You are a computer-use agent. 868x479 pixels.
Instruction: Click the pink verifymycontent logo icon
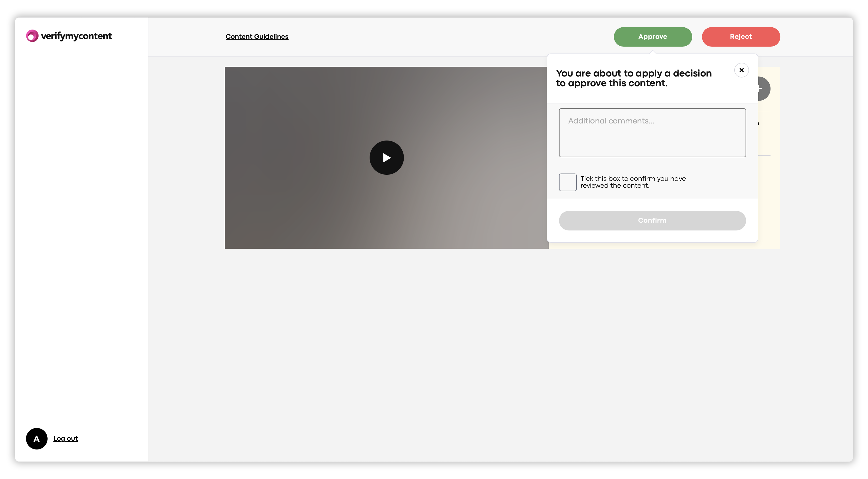click(x=32, y=36)
